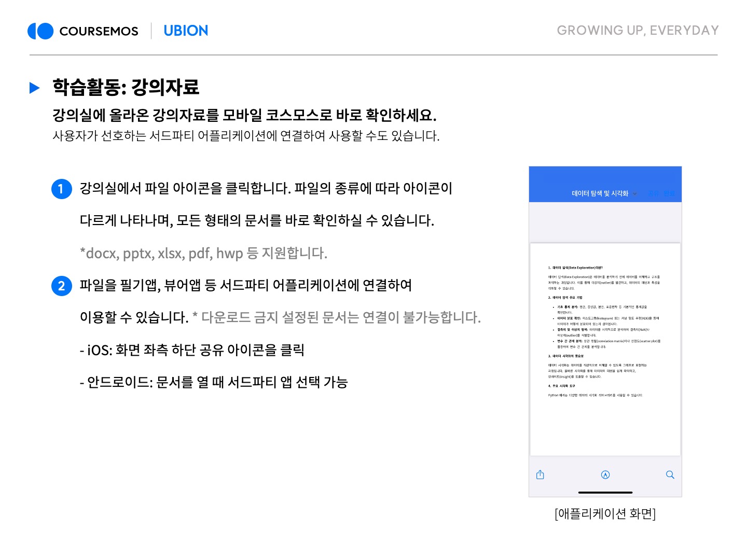747x560 pixels.
Task: Click the docx, pptx, xlsx supported formats note
Action: (203, 253)
